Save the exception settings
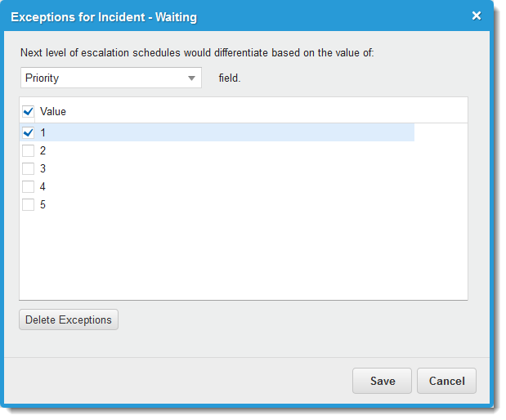The height and width of the screenshot is (420, 506). point(382,381)
